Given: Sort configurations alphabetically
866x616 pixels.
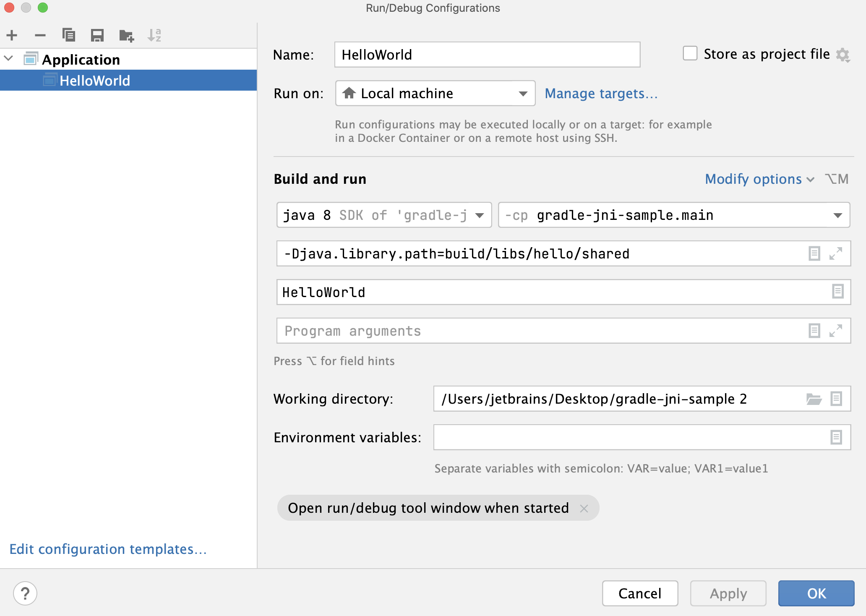Looking at the screenshot, I should point(154,35).
